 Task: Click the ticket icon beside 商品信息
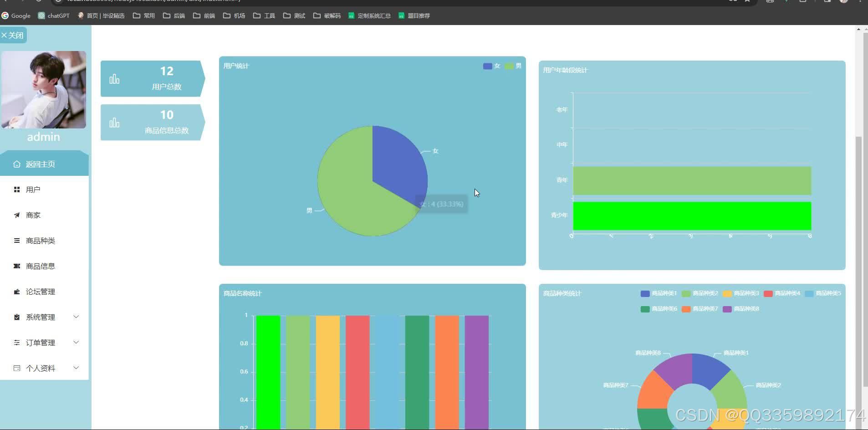[x=17, y=266]
